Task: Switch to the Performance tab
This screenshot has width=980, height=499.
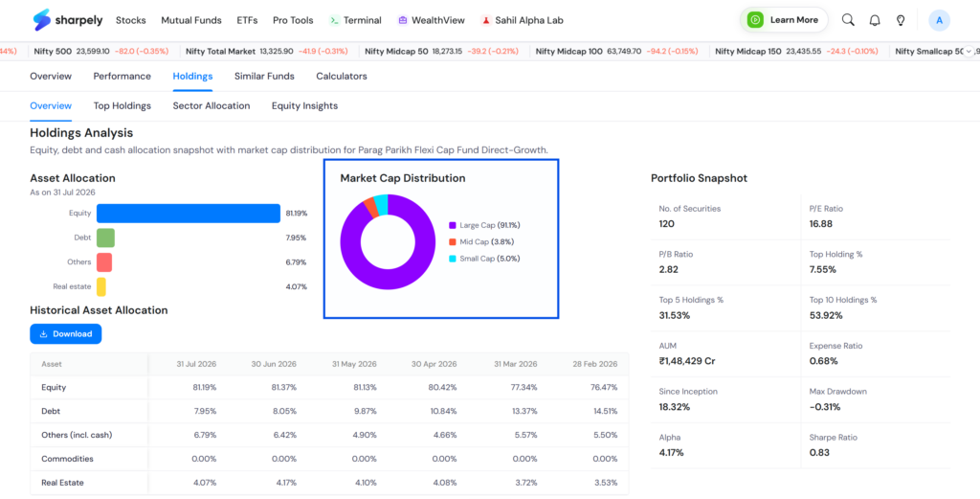Action: tap(122, 77)
